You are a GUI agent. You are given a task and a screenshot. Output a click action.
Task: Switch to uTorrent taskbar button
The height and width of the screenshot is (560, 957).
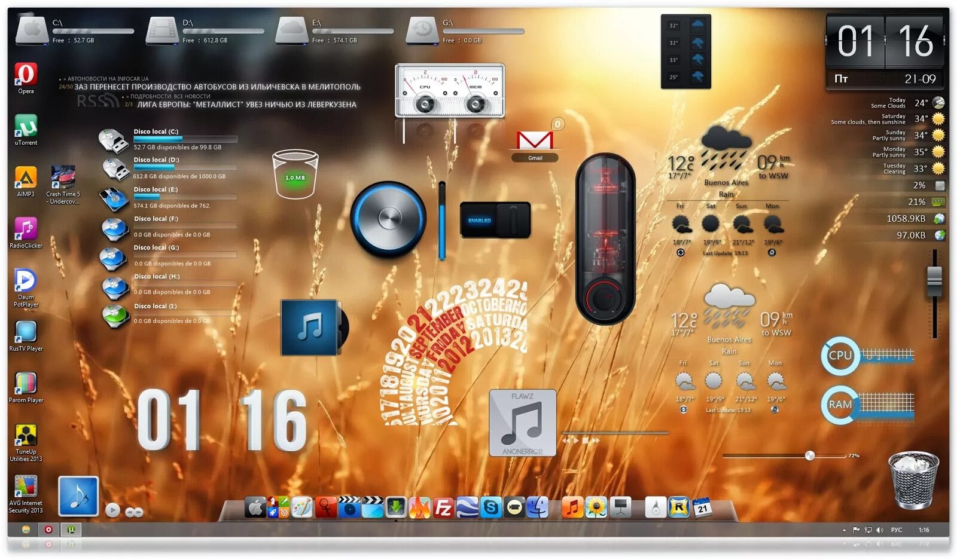click(x=71, y=530)
